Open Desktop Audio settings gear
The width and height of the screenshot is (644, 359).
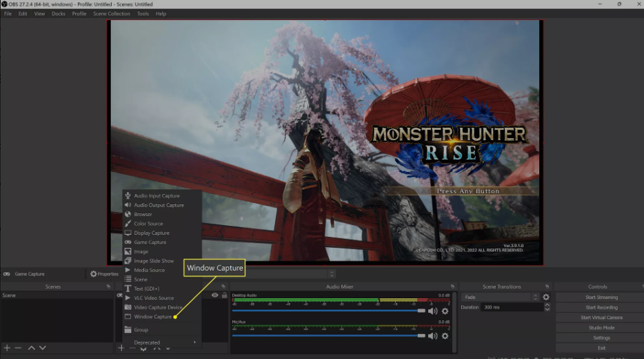[x=445, y=311]
